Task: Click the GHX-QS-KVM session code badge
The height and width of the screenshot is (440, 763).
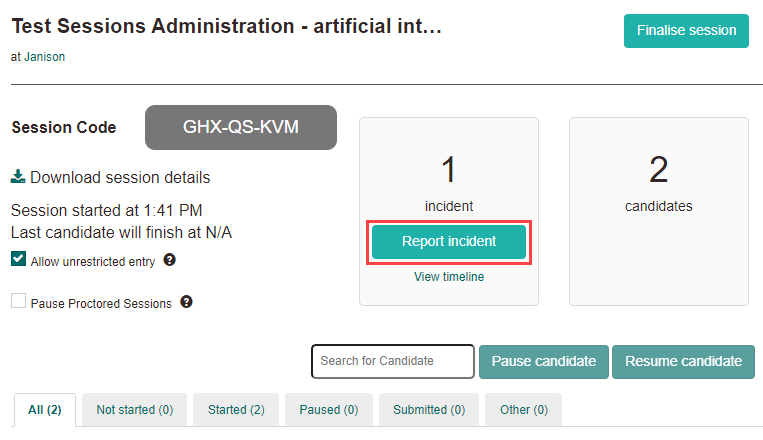Action: coord(241,127)
